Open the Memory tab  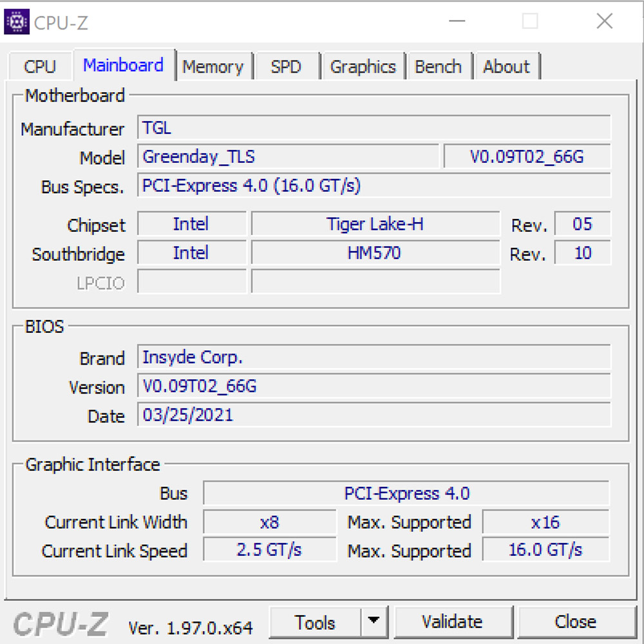pyautogui.click(x=213, y=66)
